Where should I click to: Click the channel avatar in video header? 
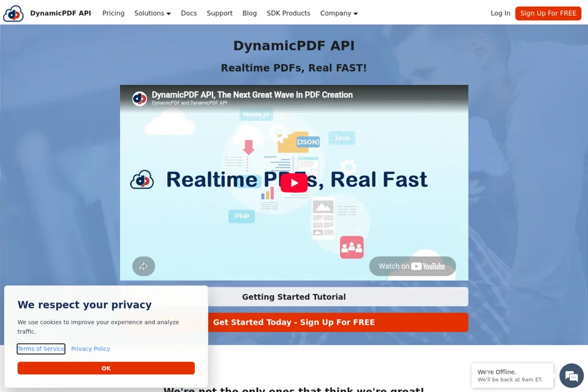[x=140, y=99]
